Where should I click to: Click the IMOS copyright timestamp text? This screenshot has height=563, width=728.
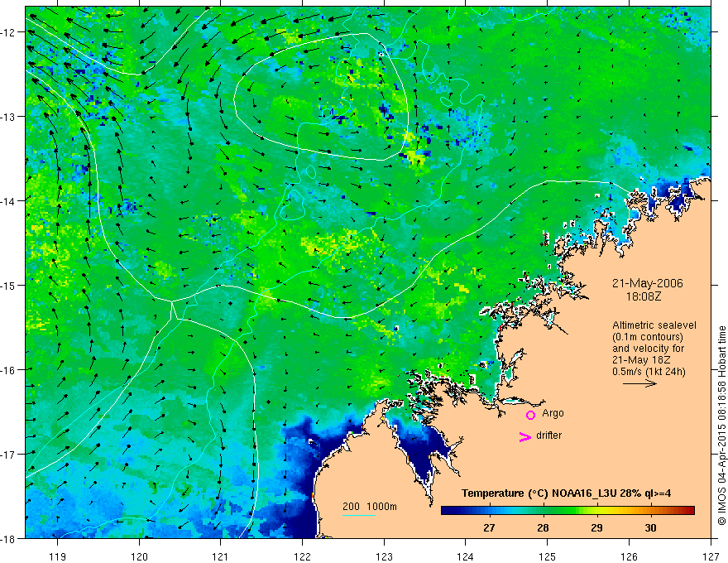pyautogui.click(x=721, y=426)
